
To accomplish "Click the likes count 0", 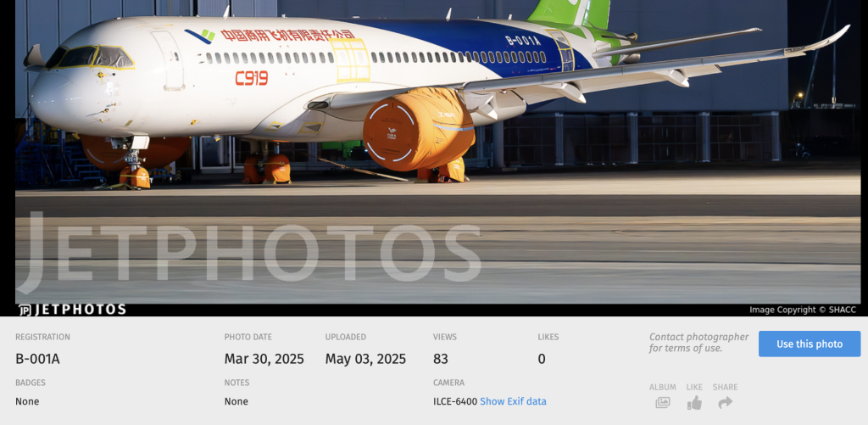I will [x=542, y=359].
